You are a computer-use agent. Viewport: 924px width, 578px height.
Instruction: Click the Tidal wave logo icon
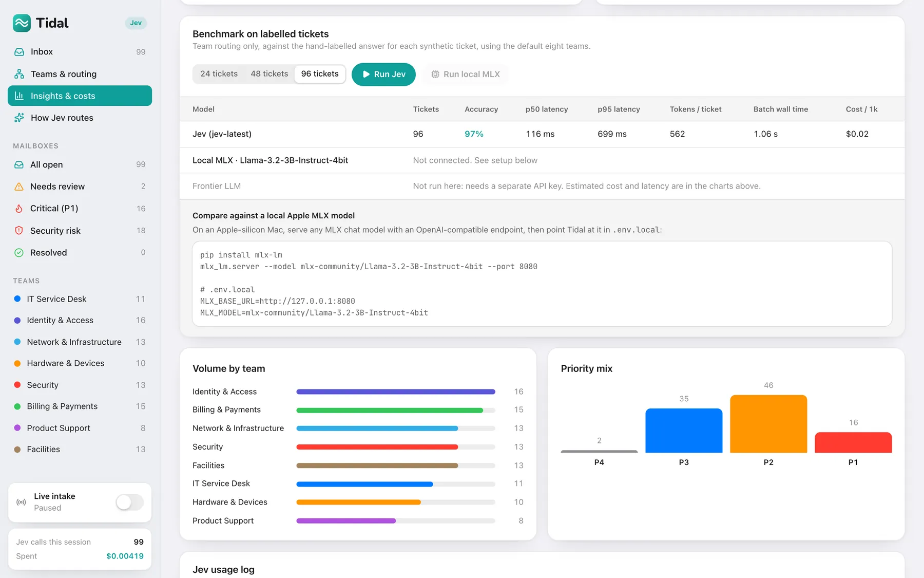click(22, 23)
